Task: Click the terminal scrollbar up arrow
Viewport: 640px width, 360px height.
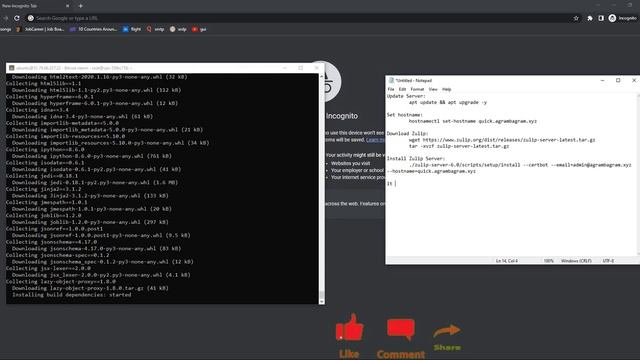Action: coord(322,76)
